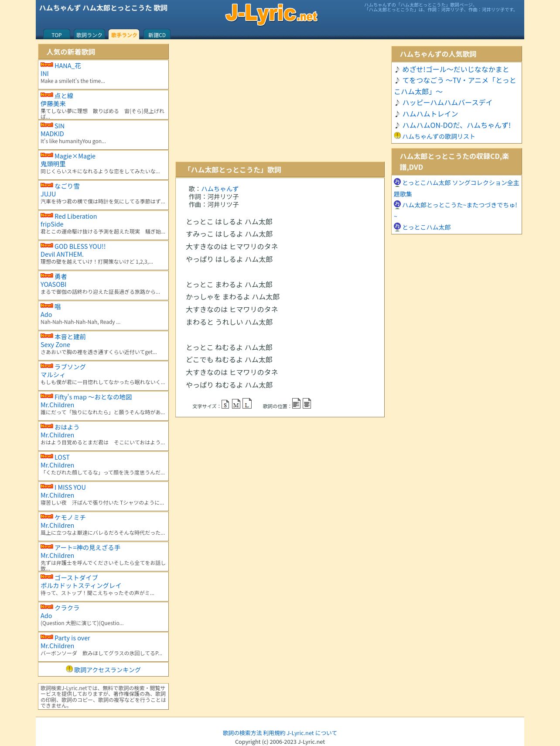Open song ラブソング

coord(70,367)
